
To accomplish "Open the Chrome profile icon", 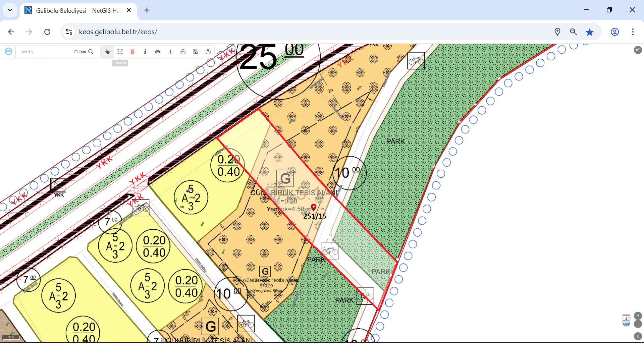I will 614,32.
